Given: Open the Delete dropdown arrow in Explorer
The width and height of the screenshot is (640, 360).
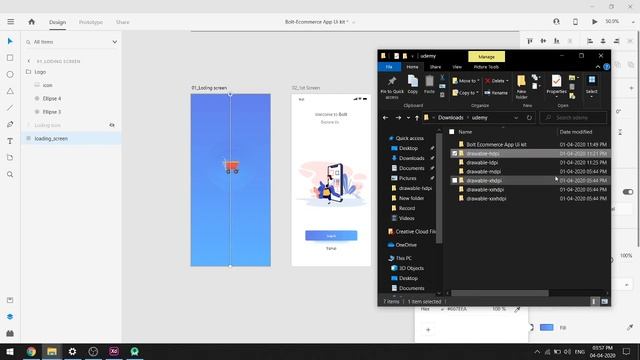Looking at the screenshot, I should pyautogui.click(x=507, y=81).
